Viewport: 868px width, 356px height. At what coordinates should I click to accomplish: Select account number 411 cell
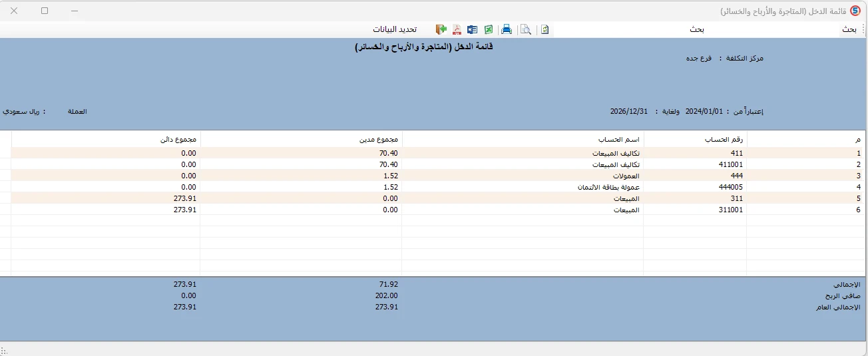click(x=695, y=153)
